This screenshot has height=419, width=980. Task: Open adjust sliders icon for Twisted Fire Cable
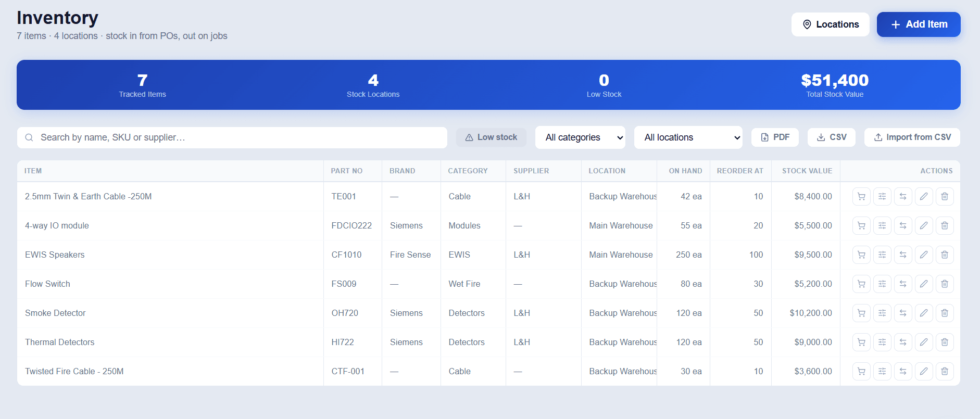882,371
